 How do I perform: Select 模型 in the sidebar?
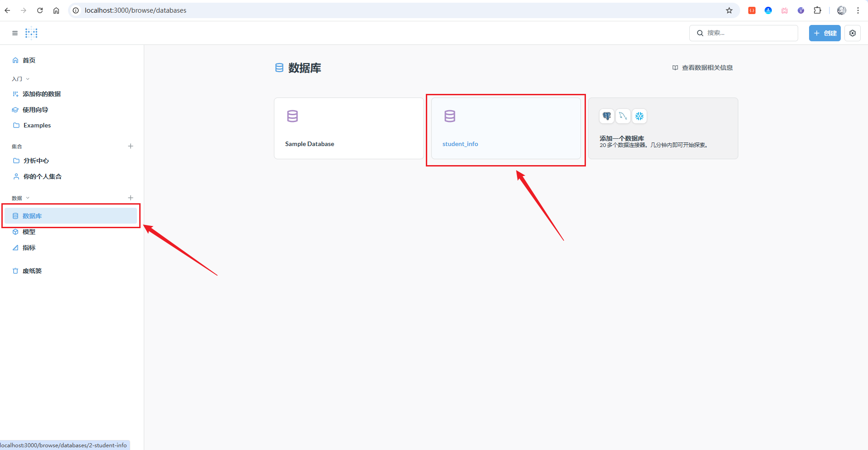[29, 232]
